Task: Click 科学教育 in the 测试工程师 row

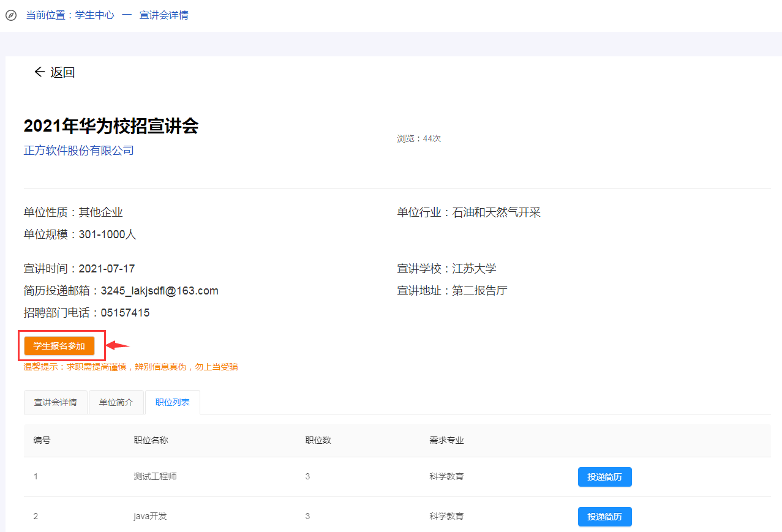Action: click(447, 476)
